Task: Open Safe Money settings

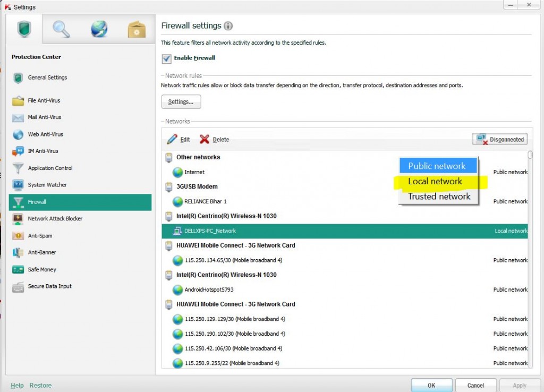Action: (x=41, y=269)
